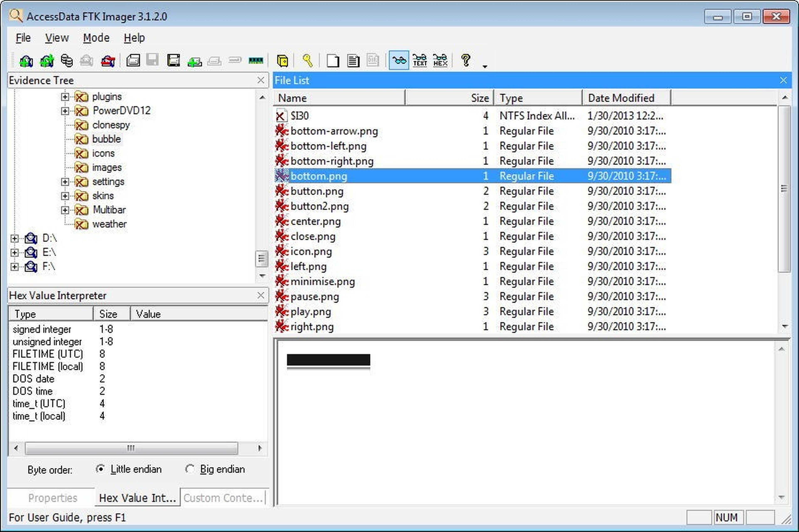Viewport: 799px width, 532px height.
Task: Switch to the Custom Content tab
Action: (x=223, y=498)
